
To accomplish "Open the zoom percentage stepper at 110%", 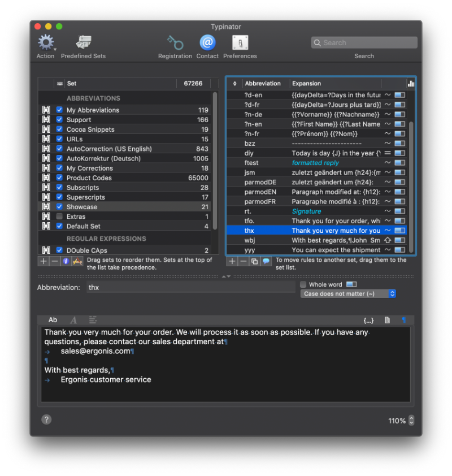I will (x=411, y=421).
